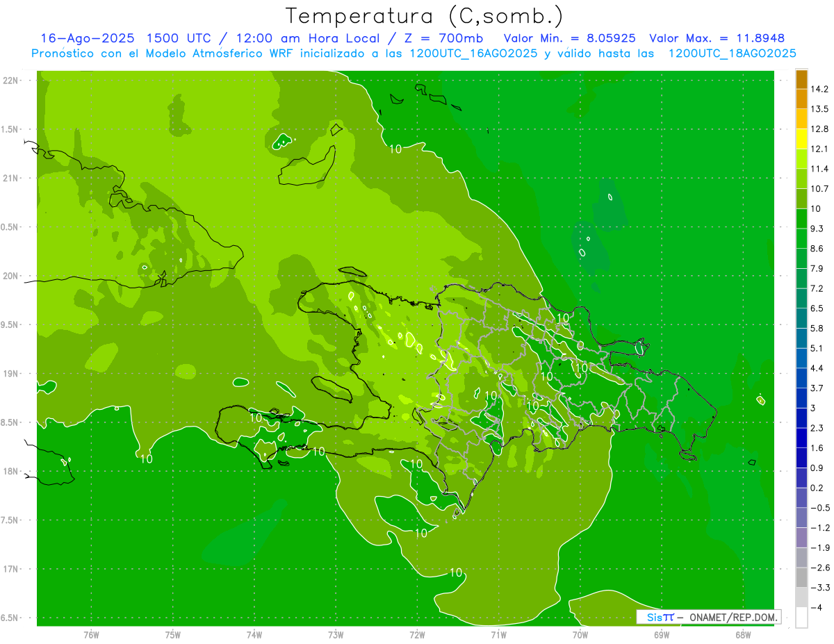Screen dimensions: 834x644
Task: Click the 68W longitude label
Action: click(742, 635)
